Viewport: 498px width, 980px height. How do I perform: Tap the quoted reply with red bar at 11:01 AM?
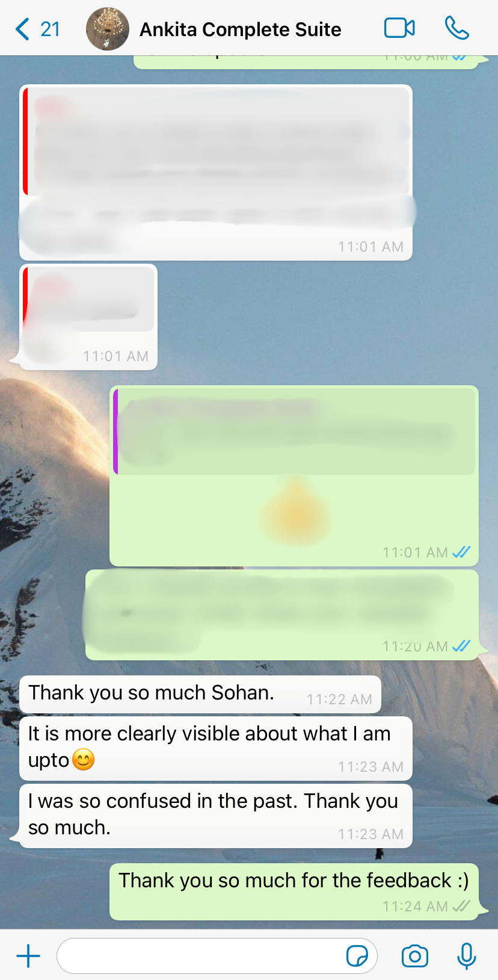click(216, 173)
